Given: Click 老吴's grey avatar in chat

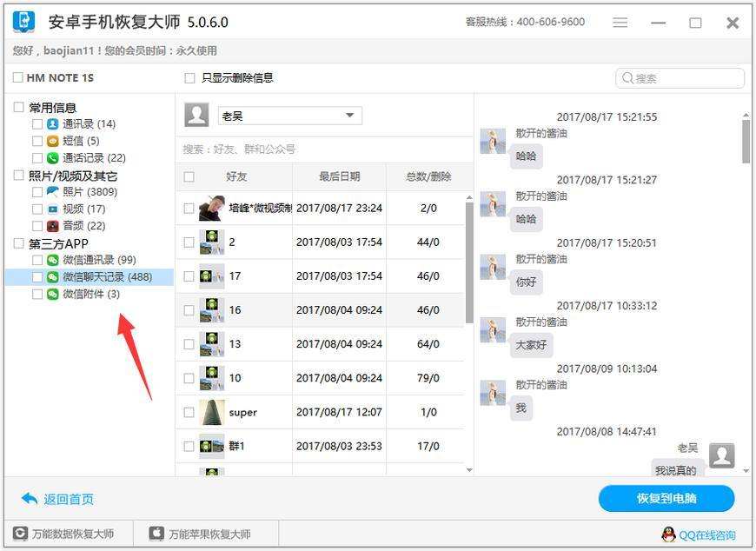Looking at the screenshot, I should tap(722, 455).
